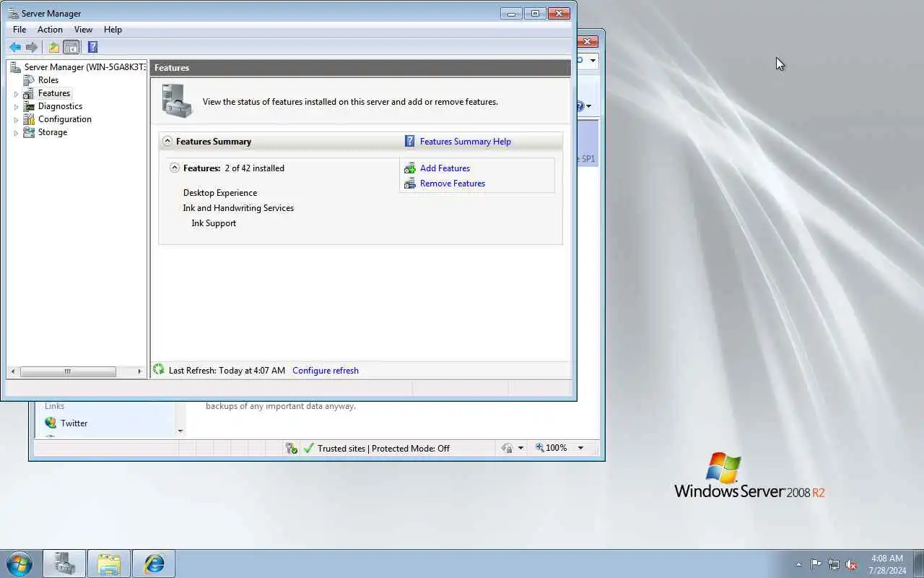924x578 pixels.
Task: Click the network tray icon
Action: click(x=834, y=564)
